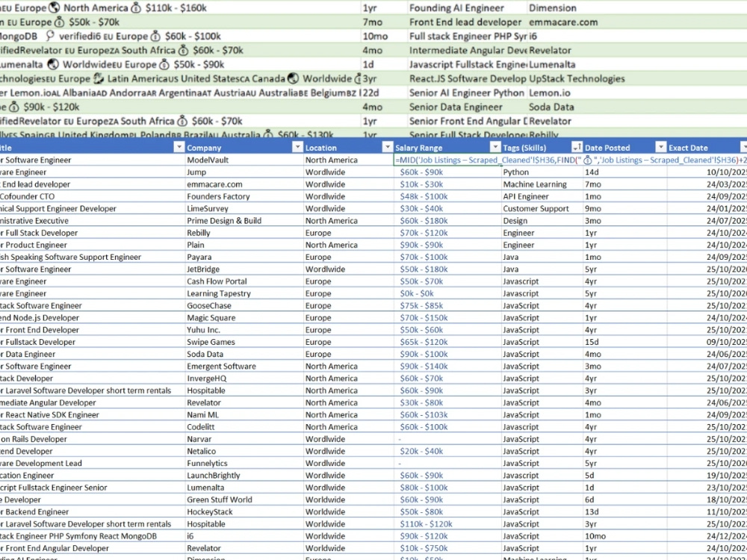The height and width of the screenshot is (560, 747).
Task: Select the 'Jump' company cell
Action: (x=244, y=172)
